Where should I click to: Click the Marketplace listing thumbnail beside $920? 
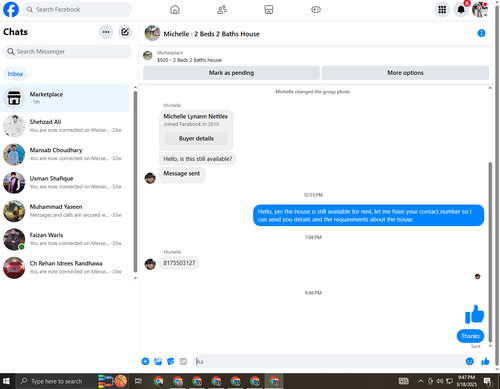pyautogui.click(x=148, y=55)
